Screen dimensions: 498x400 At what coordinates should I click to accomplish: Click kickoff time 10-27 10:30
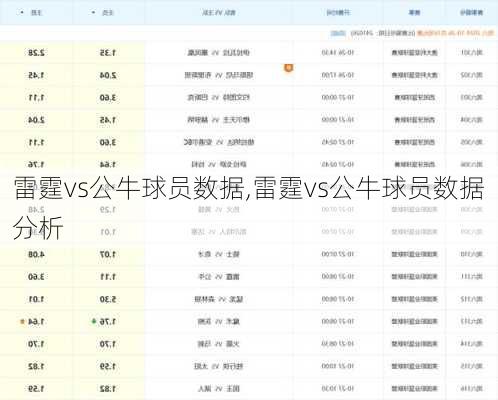click(x=338, y=389)
